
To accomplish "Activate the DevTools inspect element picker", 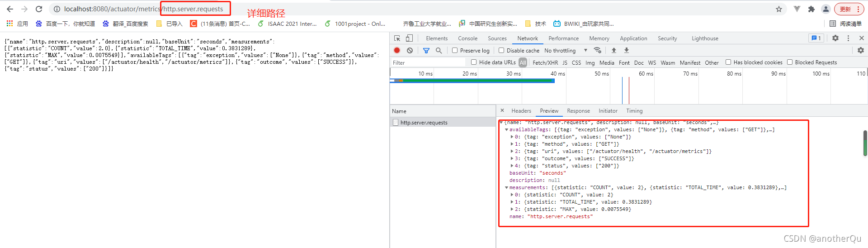I will (x=397, y=38).
